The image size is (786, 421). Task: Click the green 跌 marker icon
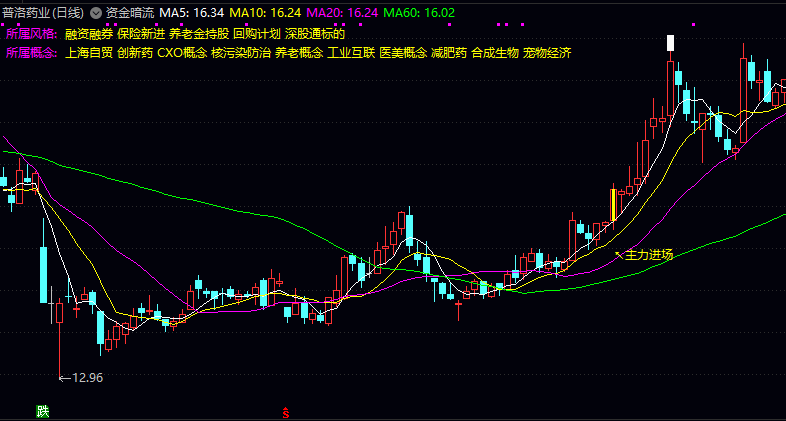[43, 412]
